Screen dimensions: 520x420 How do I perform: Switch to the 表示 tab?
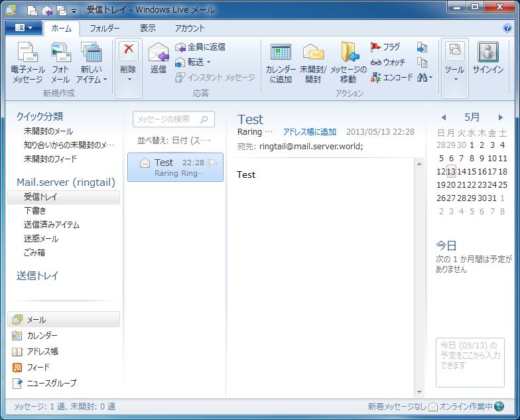147,29
